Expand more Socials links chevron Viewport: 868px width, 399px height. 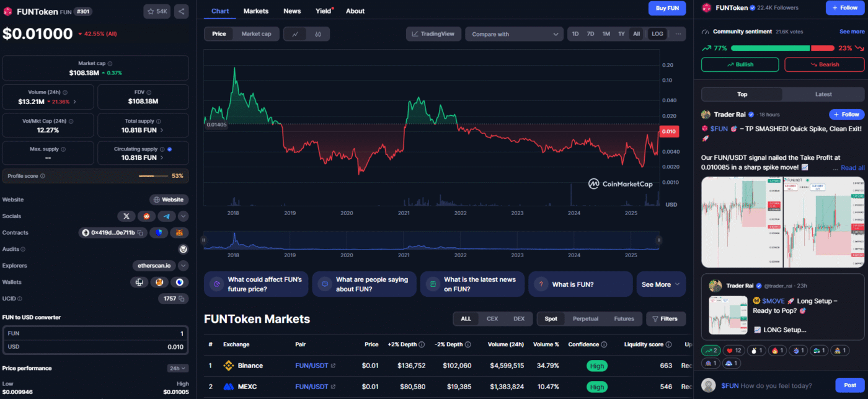184,216
